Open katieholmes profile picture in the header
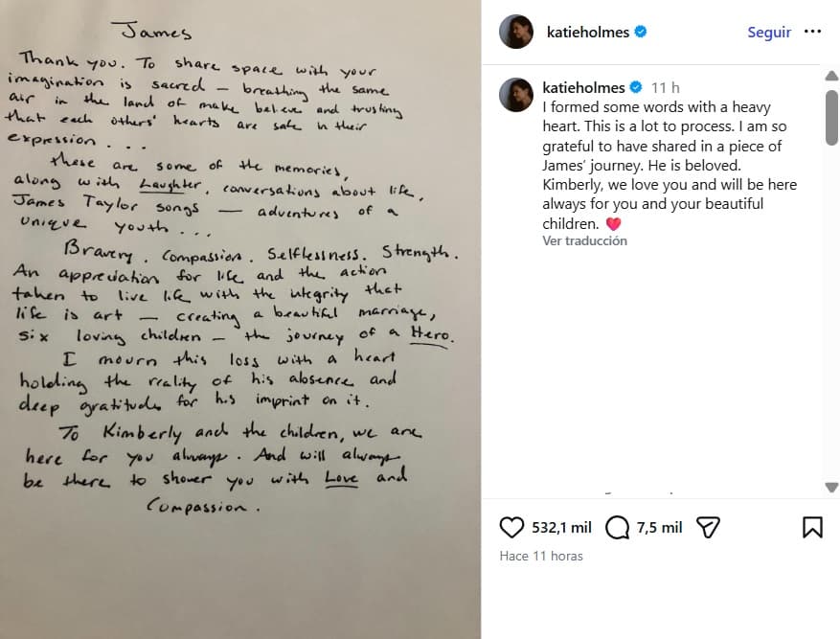840x639 pixels. (x=515, y=32)
